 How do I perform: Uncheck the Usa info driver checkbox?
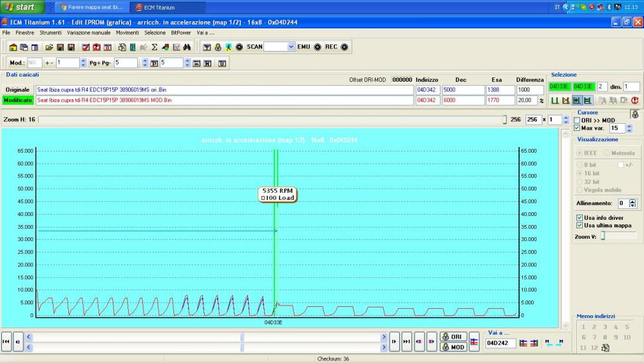click(x=580, y=218)
